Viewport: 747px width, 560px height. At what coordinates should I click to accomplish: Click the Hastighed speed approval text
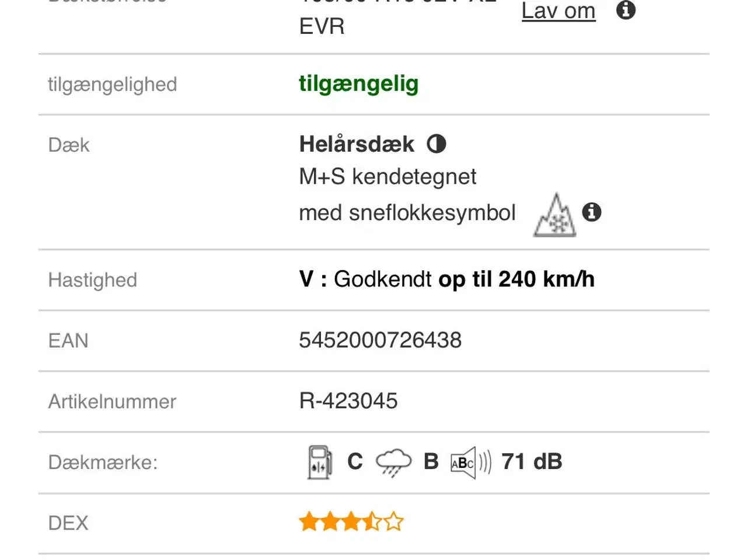pyautogui.click(x=447, y=279)
